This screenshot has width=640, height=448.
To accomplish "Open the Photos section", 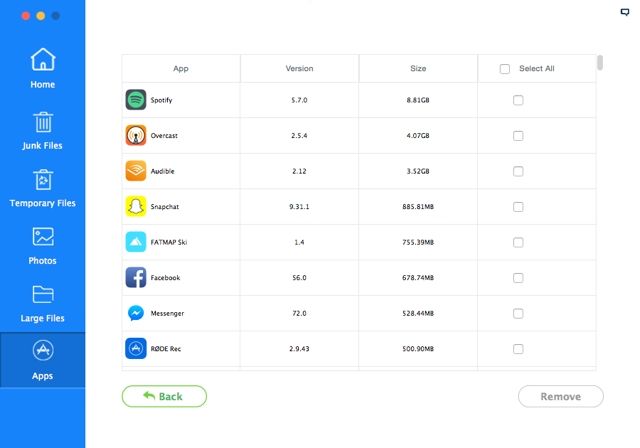I will (x=42, y=246).
